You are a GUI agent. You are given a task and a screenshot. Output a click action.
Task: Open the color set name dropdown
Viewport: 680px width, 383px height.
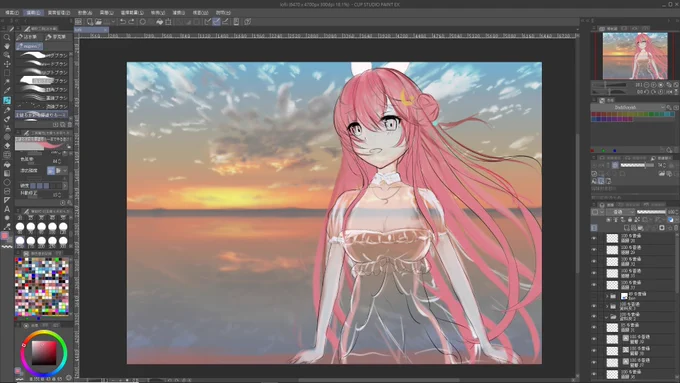click(629, 107)
